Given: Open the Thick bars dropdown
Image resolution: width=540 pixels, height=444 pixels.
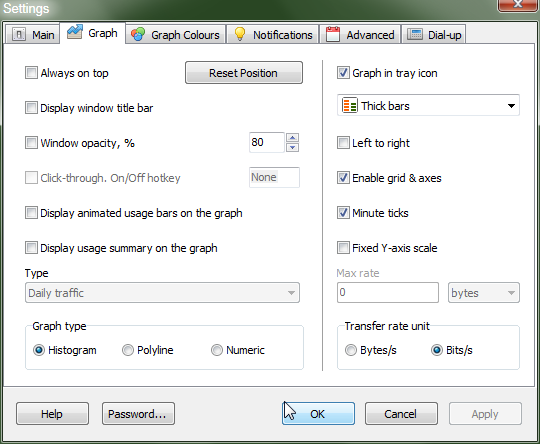Looking at the screenshot, I should [428, 105].
